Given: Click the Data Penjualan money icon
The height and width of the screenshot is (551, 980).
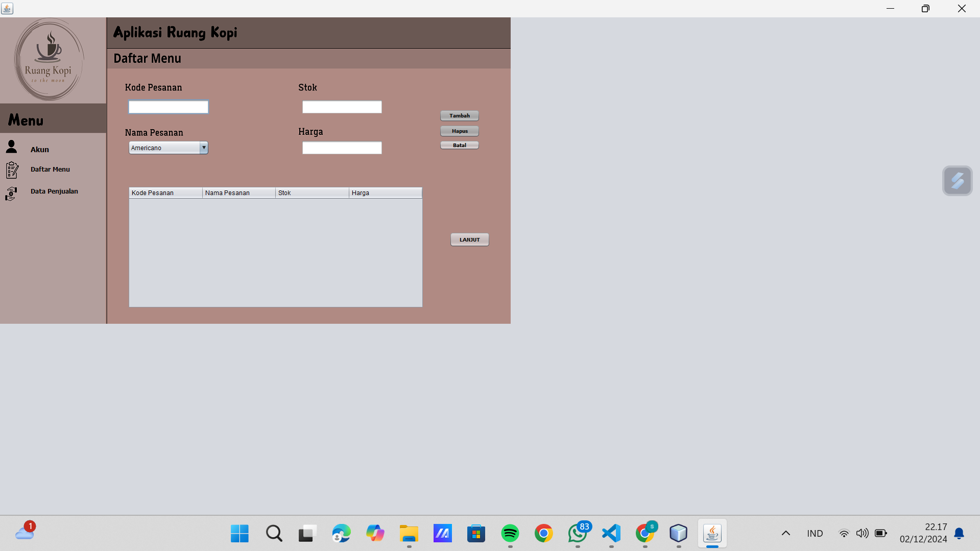Looking at the screenshot, I should coord(11,194).
